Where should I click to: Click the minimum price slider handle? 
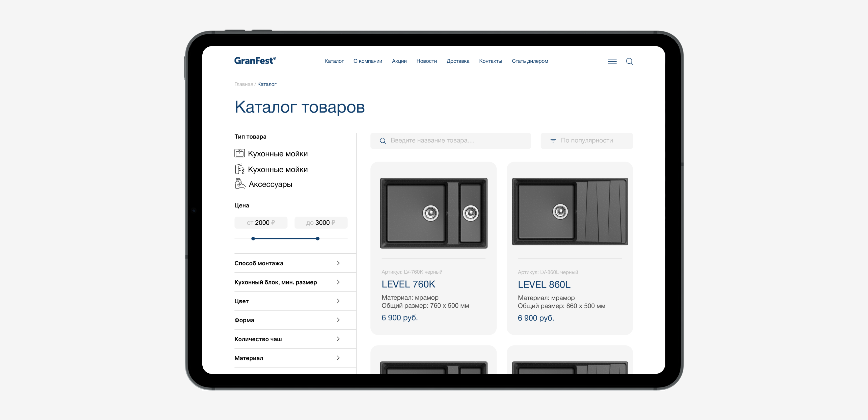coord(253,239)
